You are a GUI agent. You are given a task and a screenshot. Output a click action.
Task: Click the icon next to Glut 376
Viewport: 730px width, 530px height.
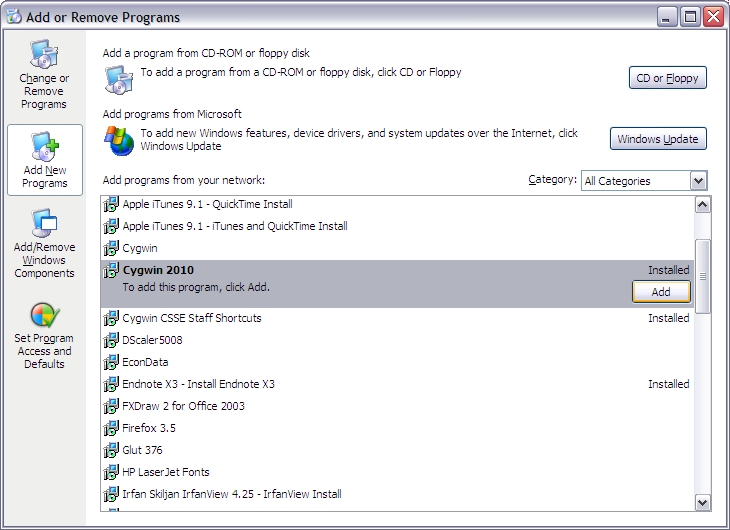point(111,450)
